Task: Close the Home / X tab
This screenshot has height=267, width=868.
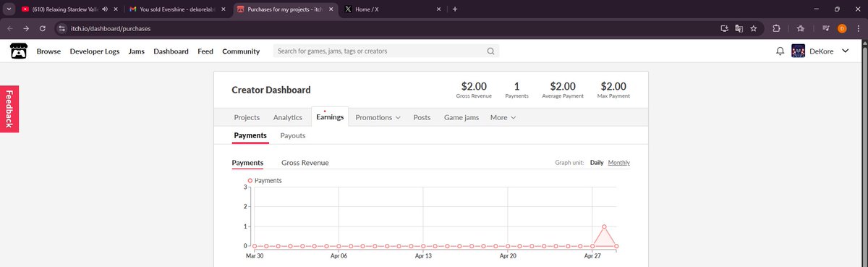Action: coord(438,9)
